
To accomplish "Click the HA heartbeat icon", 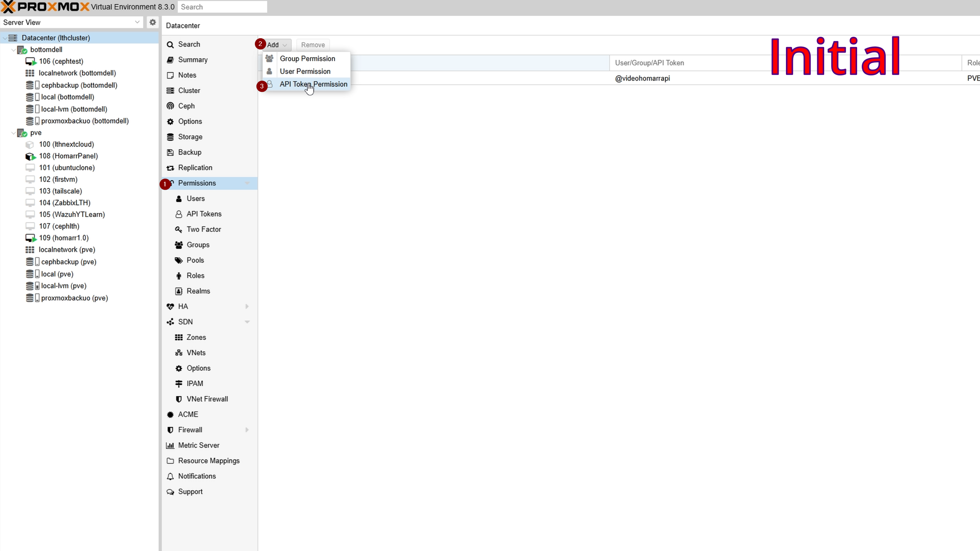I will [x=170, y=306].
